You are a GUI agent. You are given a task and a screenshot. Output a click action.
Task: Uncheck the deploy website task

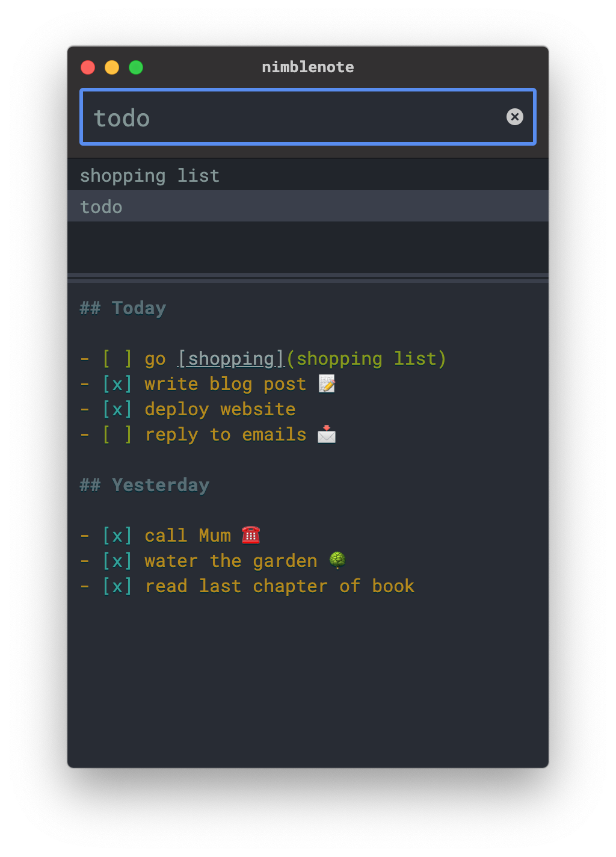pos(117,409)
